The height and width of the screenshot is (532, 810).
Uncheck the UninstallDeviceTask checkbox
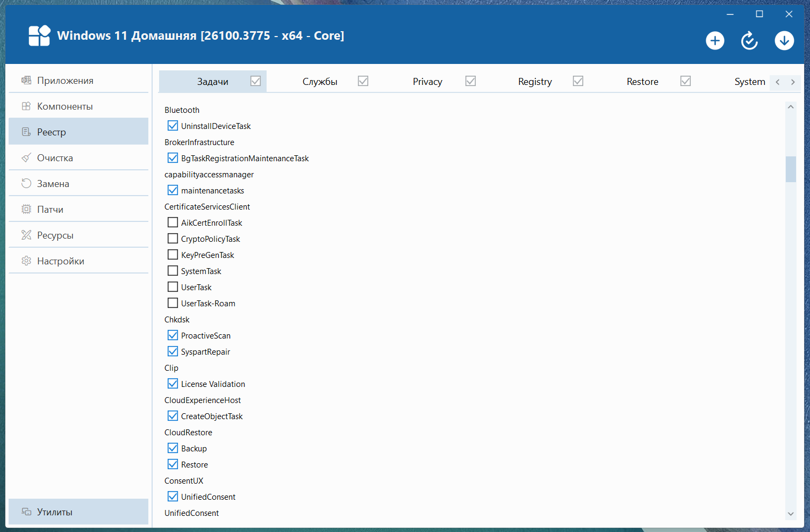tap(173, 126)
